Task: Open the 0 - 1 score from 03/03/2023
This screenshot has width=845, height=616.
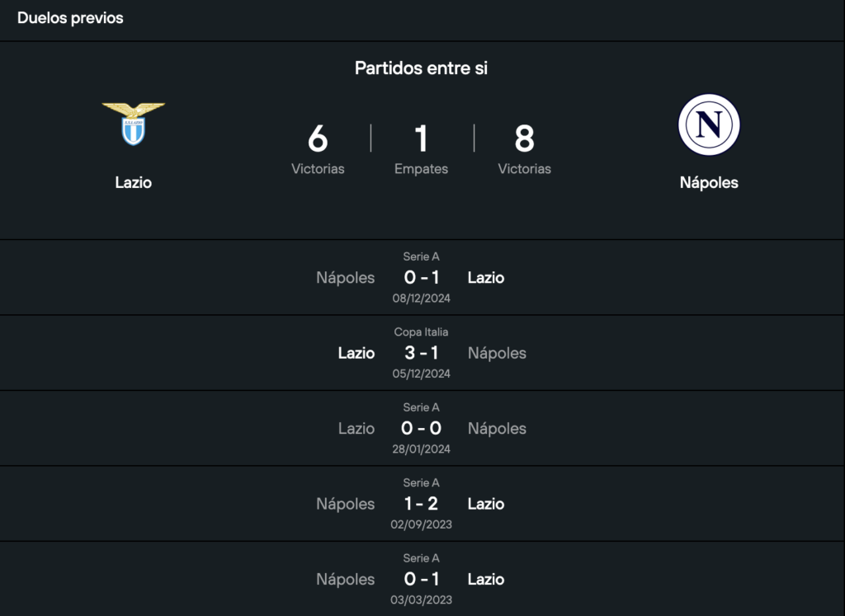Action: 421,579
